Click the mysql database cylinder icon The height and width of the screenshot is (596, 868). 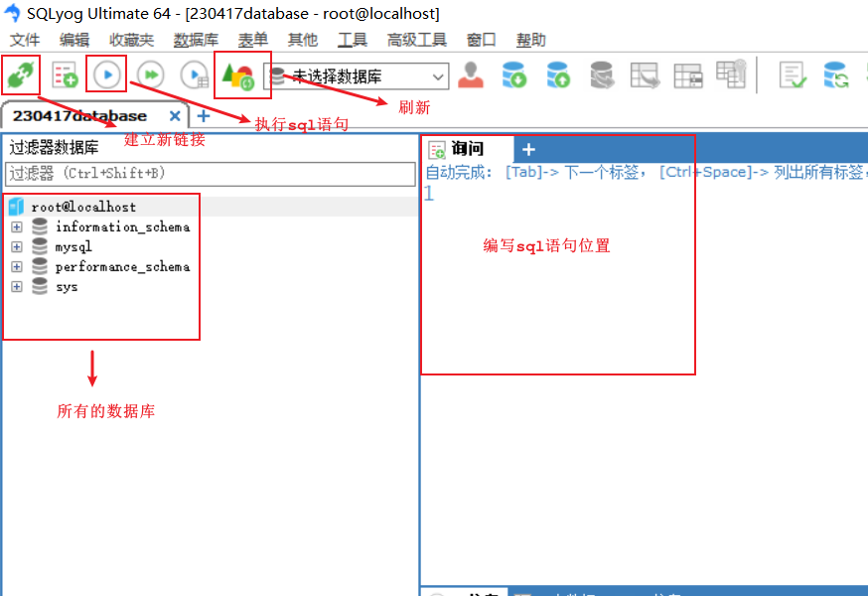(x=40, y=247)
